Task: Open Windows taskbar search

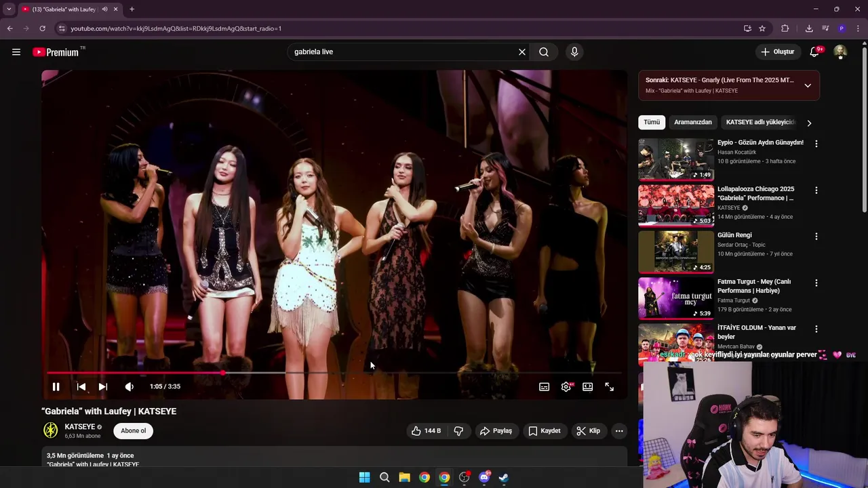Action: point(384,477)
